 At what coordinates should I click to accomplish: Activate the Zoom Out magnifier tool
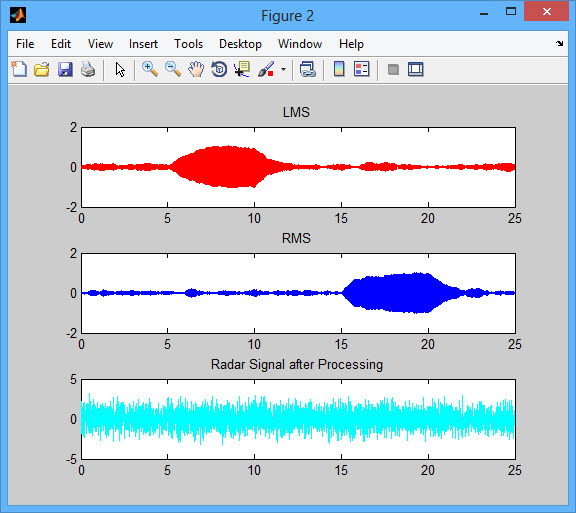pos(173,69)
